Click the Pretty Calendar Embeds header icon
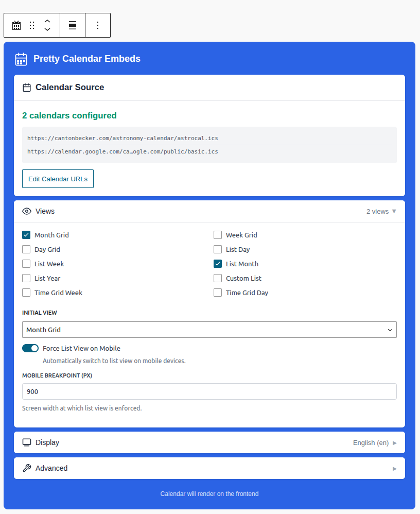Viewport: 420px width, 514px height. [x=21, y=59]
